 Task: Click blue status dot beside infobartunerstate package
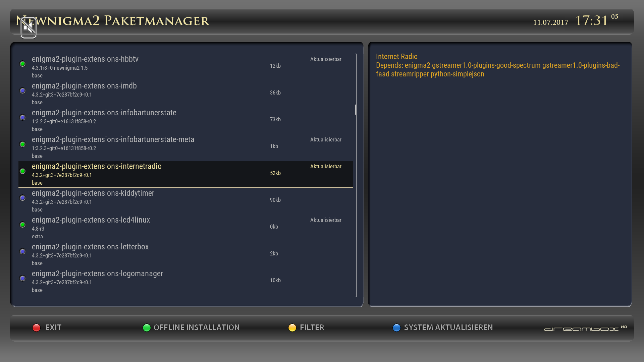(22, 117)
